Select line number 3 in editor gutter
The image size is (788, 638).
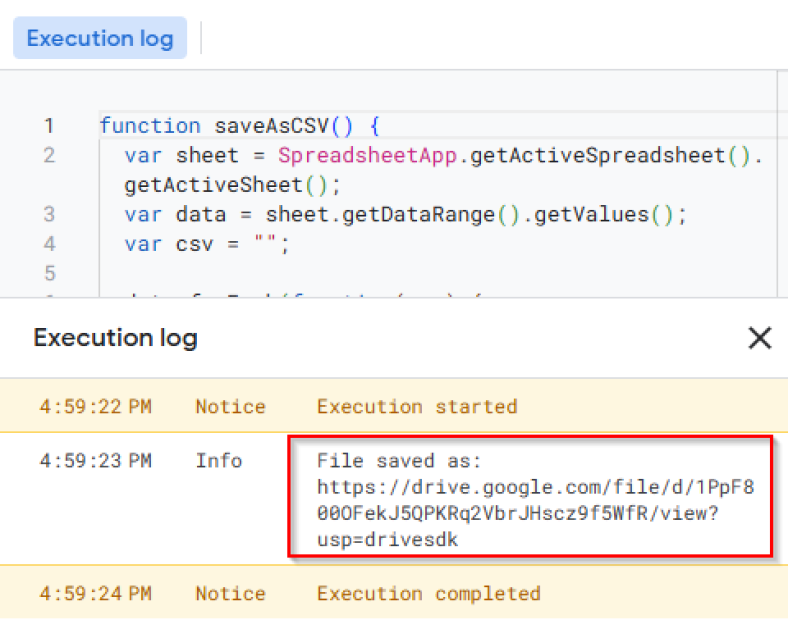click(49, 215)
